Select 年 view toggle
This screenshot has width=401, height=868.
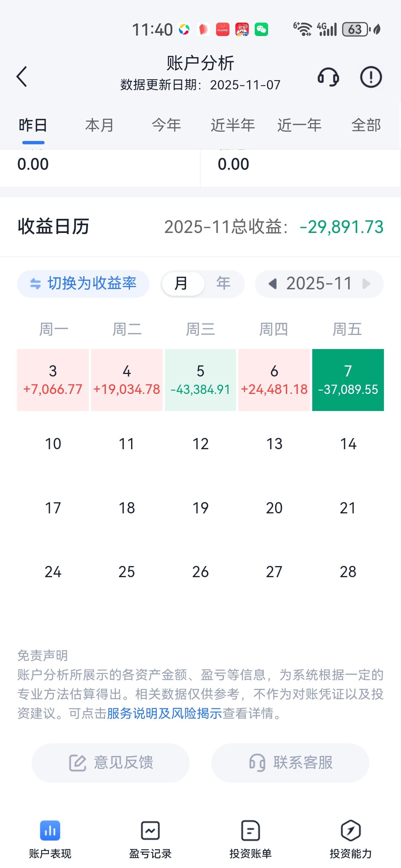click(224, 284)
